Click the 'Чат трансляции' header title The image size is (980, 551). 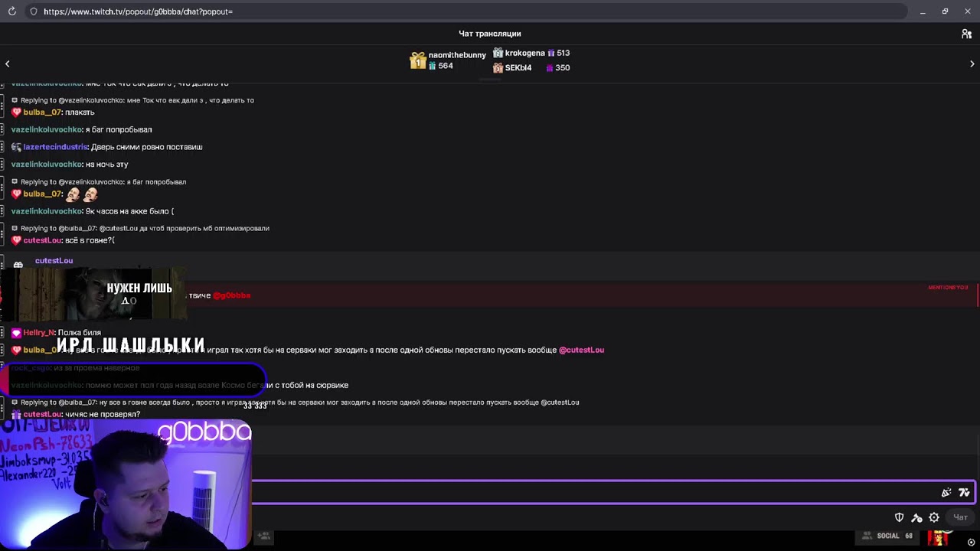490,34
